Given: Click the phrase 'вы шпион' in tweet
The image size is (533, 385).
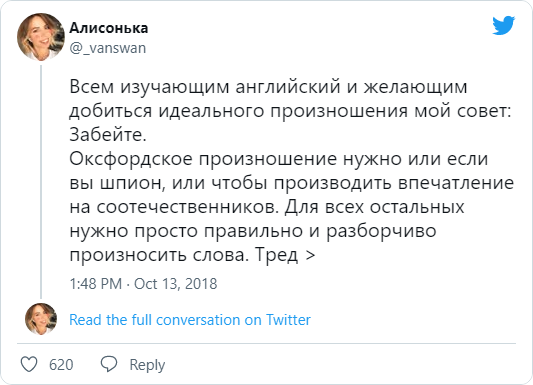Looking at the screenshot, I should 117,183.
